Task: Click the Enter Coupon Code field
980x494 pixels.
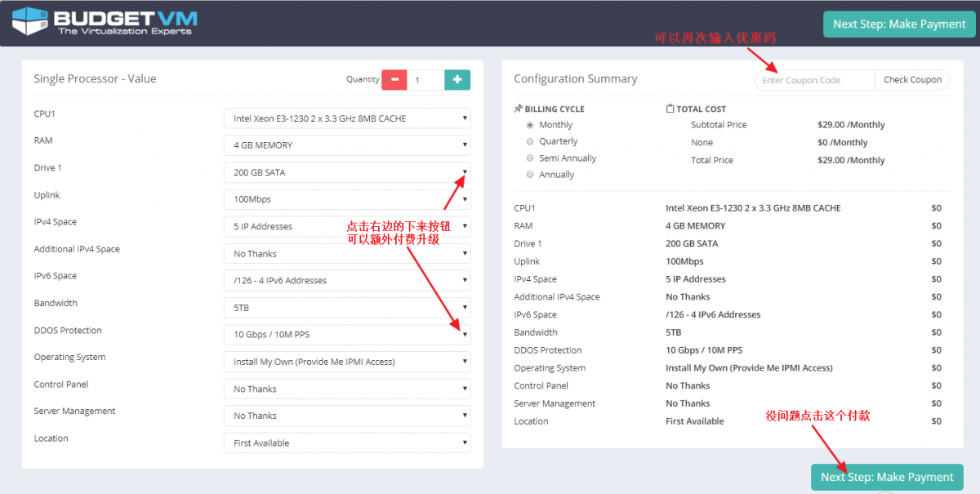Action: tap(814, 80)
